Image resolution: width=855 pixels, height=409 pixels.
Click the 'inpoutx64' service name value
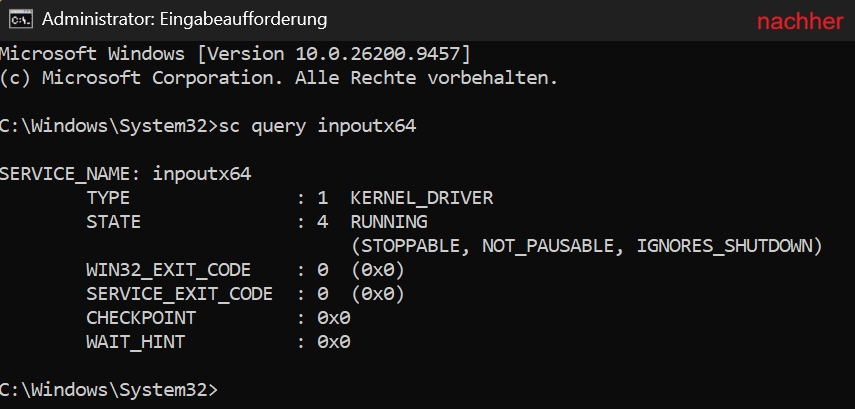[202, 174]
